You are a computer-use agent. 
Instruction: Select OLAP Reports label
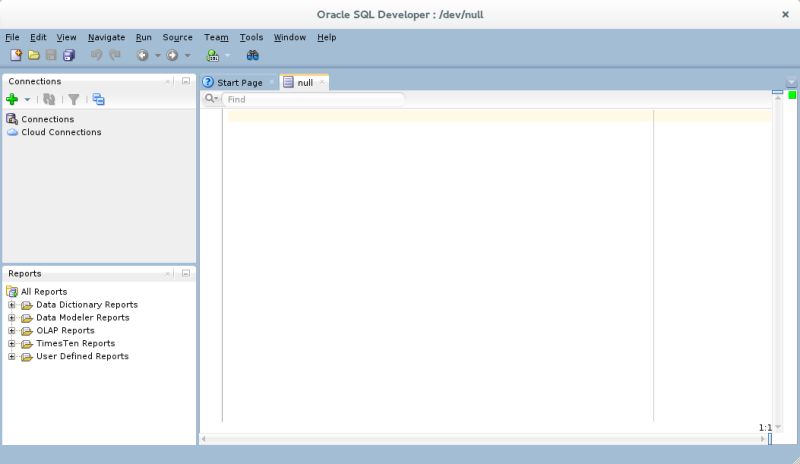65,331
